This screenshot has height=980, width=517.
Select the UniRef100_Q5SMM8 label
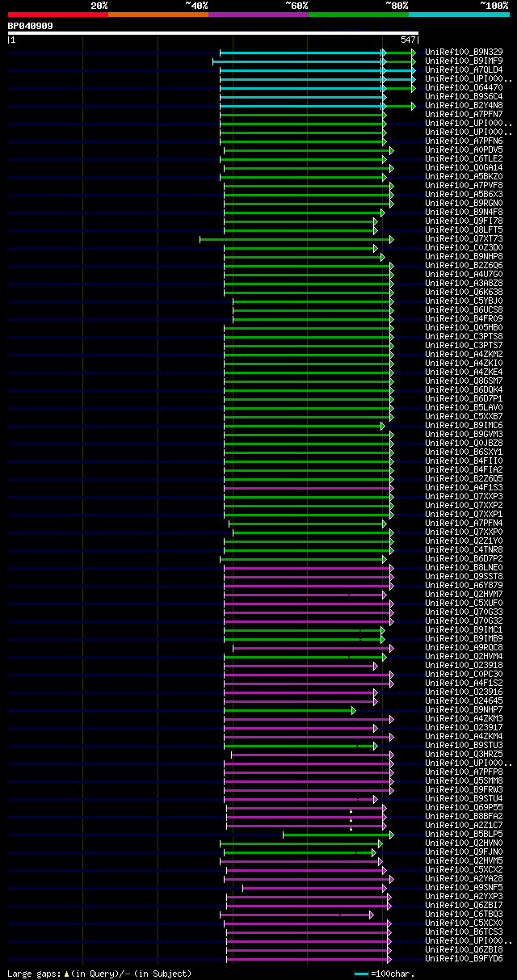coord(464,781)
